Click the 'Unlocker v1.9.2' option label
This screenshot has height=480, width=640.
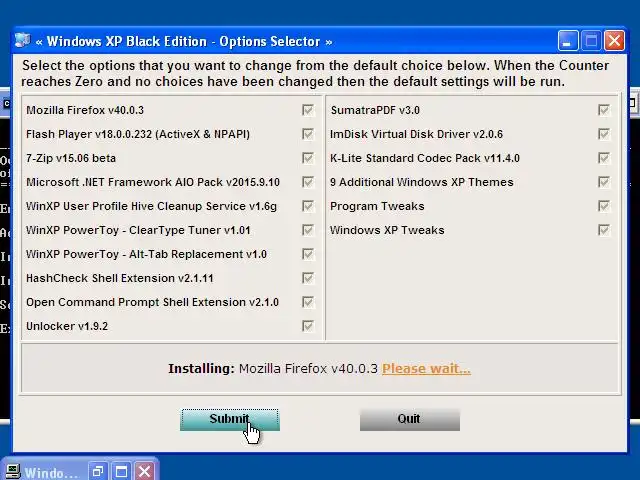pos(67,326)
